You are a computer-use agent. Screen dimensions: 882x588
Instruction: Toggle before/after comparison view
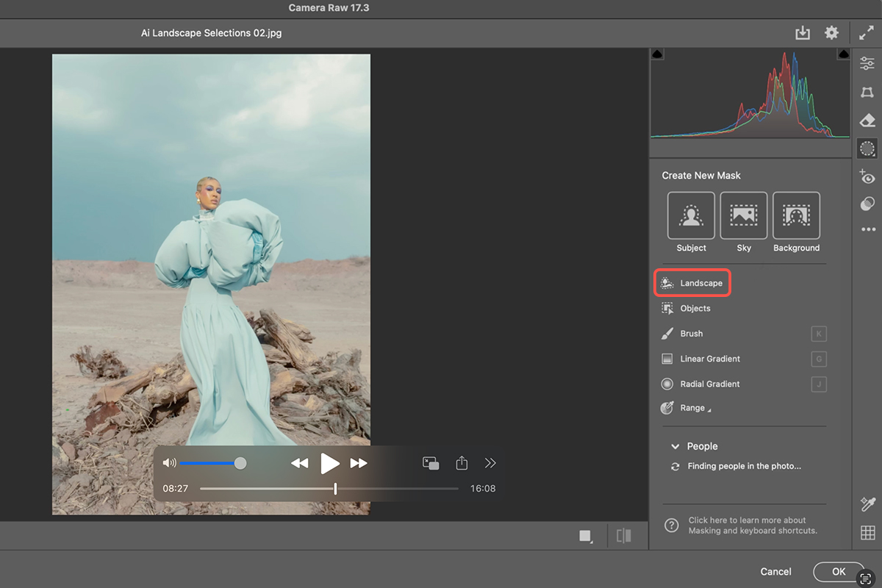coord(624,536)
